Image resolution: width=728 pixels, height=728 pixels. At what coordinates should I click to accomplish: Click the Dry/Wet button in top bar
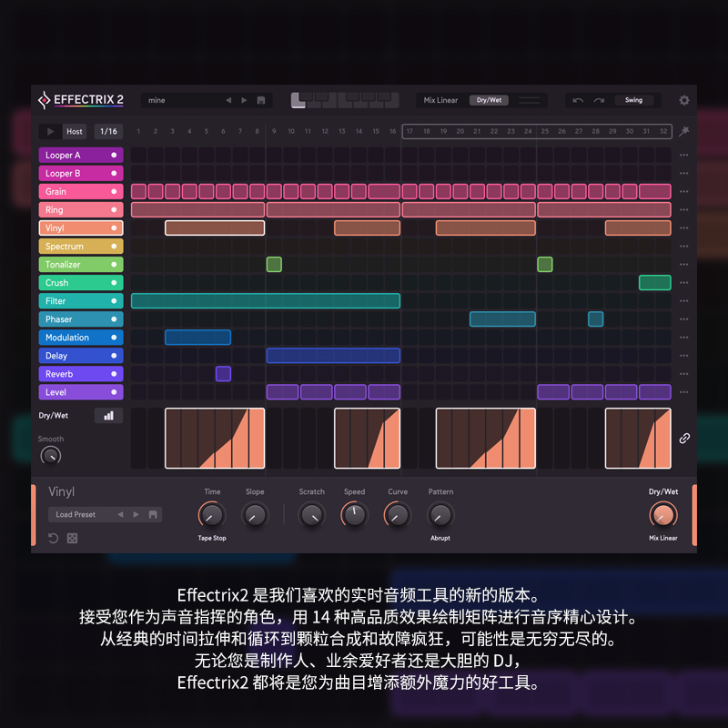[x=489, y=100]
